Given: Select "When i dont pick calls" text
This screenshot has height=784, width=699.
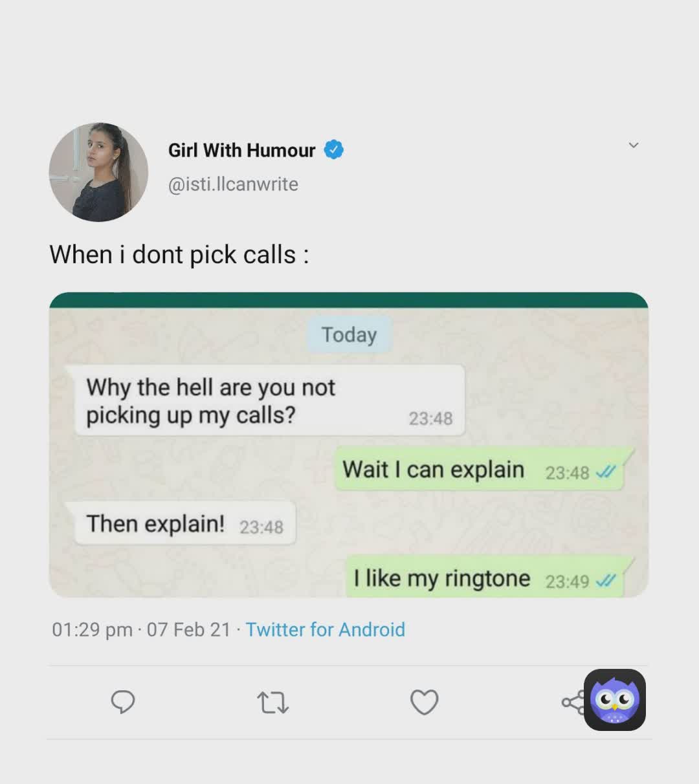Looking at the screenshot, I should tap(173, 255).
